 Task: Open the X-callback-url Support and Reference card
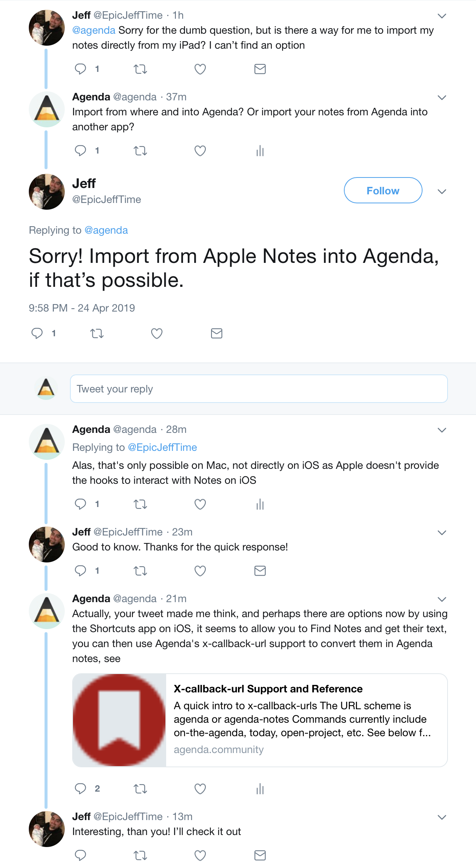pos(260,720)
